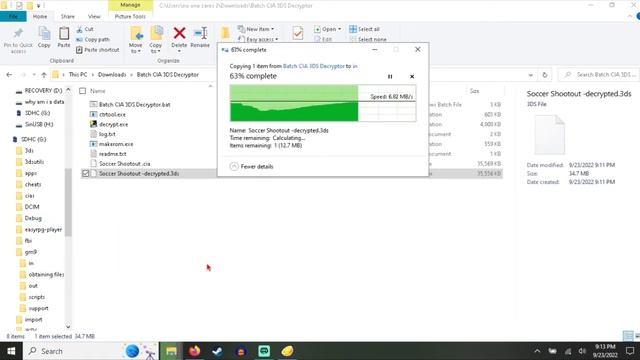Open the New item dropdown
This screenshot has height=360, width=640.
256,29
